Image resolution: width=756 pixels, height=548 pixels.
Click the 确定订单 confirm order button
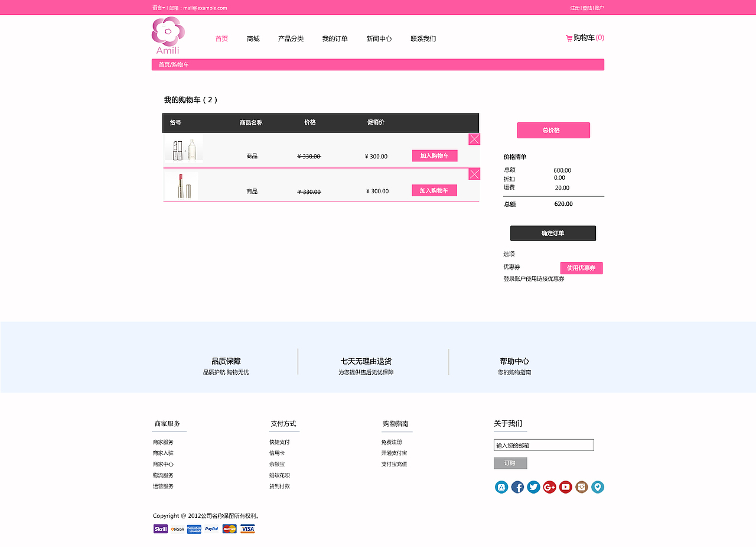(553, 233)
